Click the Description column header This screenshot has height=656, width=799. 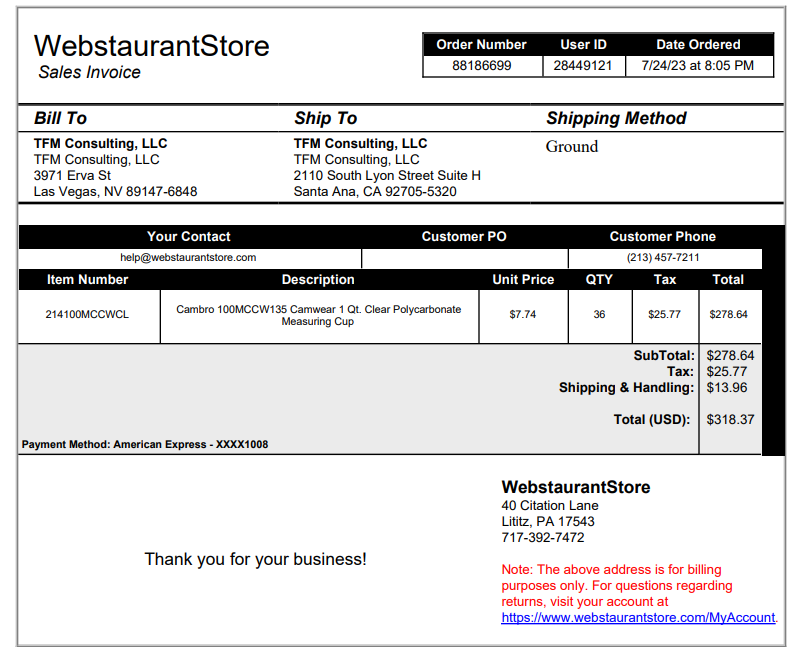pyautogui.click(x=318, y=280)
